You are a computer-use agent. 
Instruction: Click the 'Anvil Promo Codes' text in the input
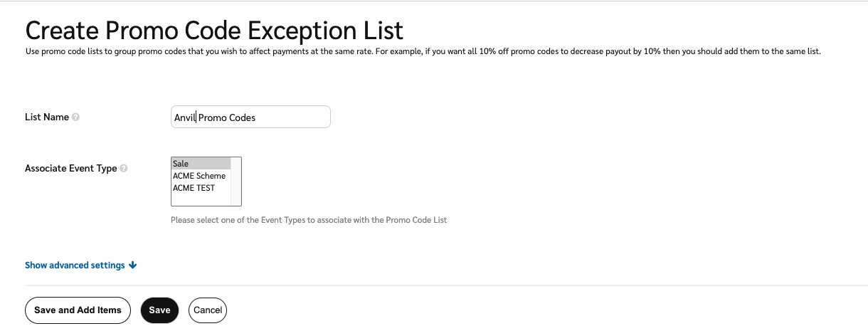[x=214, y=117]
